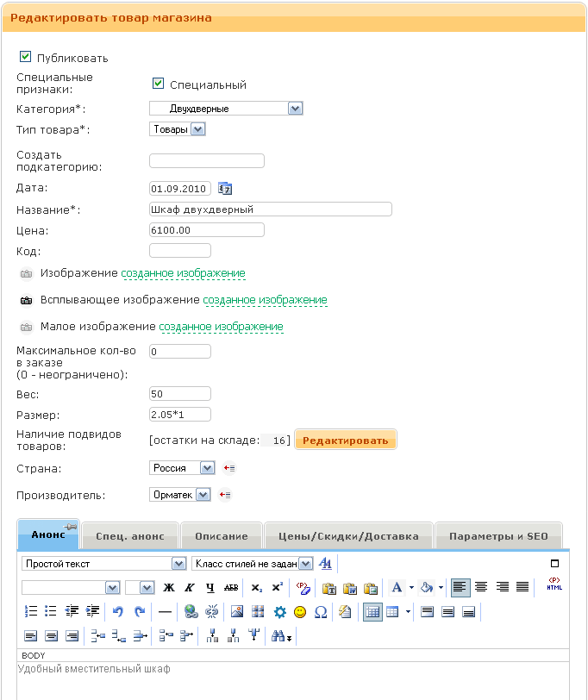Insert special character with Omega icon
This screenshot has width=588, height=700.
(321, 612)
